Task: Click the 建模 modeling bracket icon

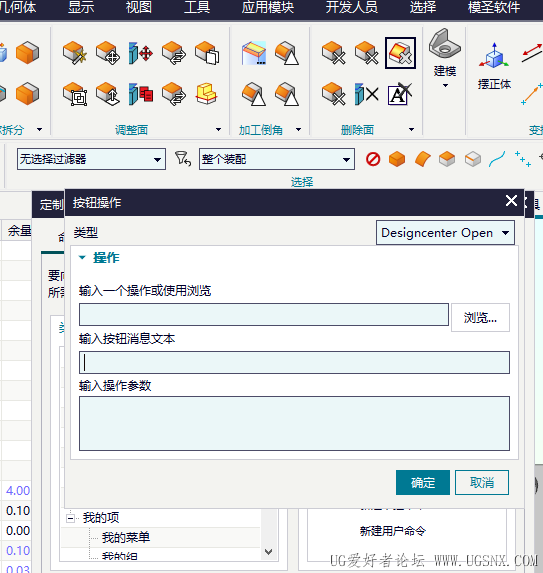Action: 444,44
